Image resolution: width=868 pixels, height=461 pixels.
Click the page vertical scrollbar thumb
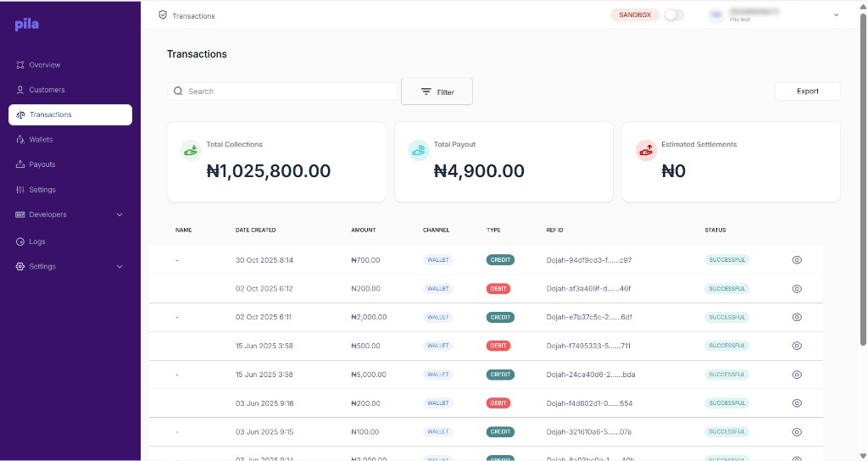pyautogui.click(x=863, y=180)
